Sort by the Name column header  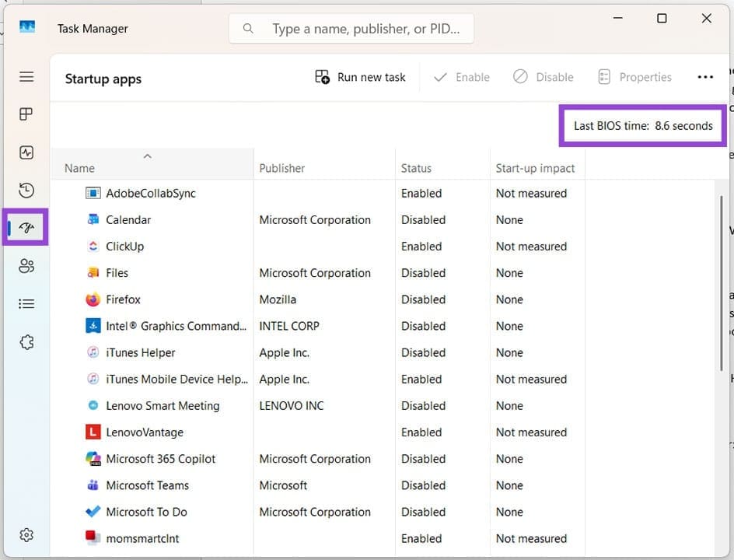pos(152,164)
